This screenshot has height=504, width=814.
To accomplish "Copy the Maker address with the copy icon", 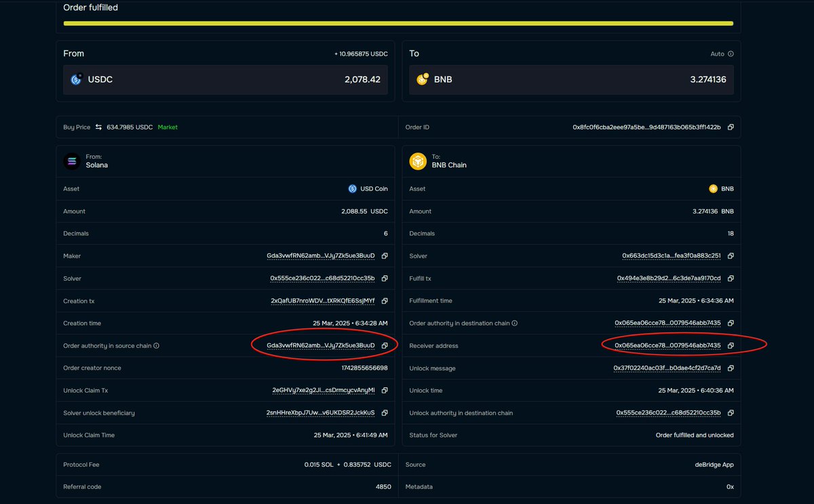I will [385, 256].
